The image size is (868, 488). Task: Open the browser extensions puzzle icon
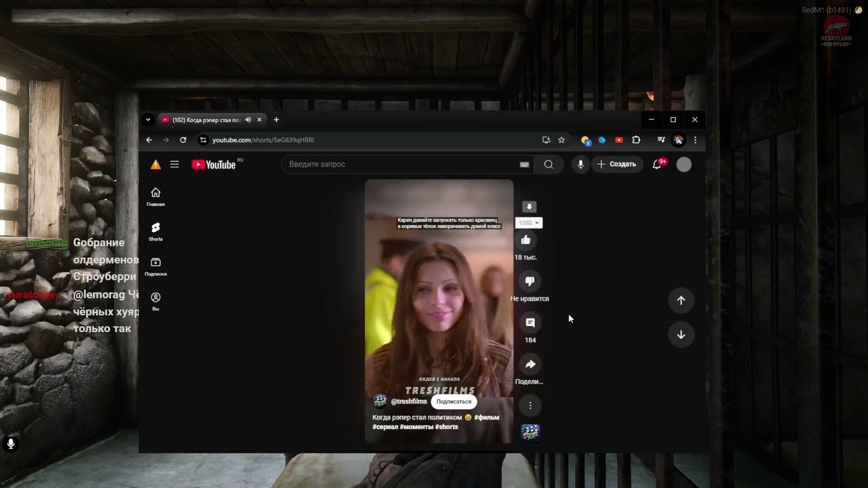click(x=636, y=140)
